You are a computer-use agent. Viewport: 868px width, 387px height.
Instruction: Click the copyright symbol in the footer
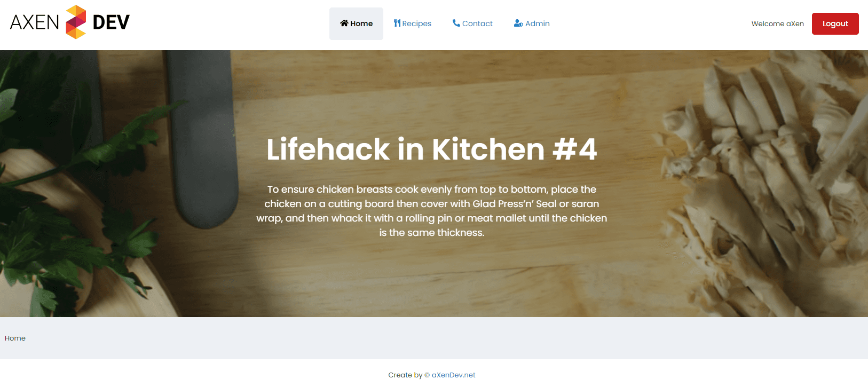(427, 375)
